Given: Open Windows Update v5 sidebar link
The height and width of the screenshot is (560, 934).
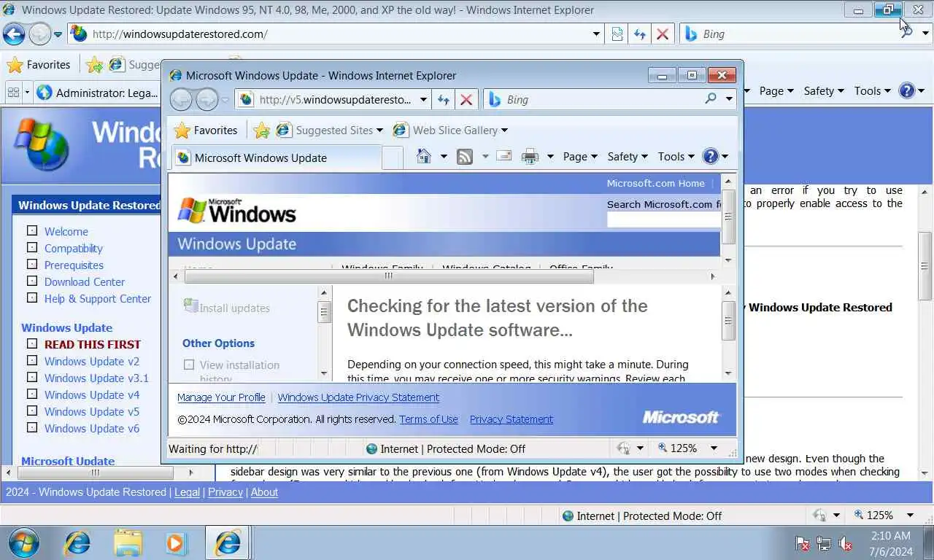Looking at the screenshot, I should pos(92,411).
